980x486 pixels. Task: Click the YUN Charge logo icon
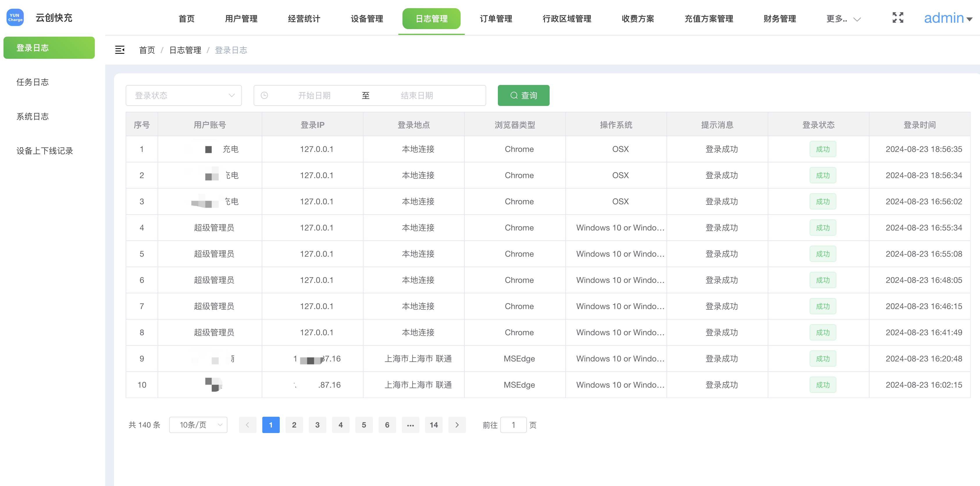click(15, 17)
